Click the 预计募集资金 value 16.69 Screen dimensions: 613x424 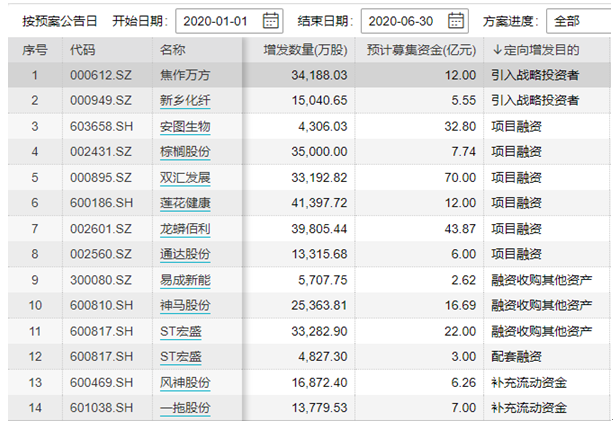460,305
